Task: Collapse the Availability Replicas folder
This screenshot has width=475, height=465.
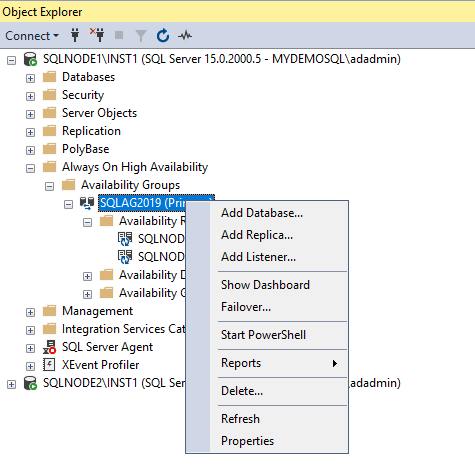Action: point(87,222)
